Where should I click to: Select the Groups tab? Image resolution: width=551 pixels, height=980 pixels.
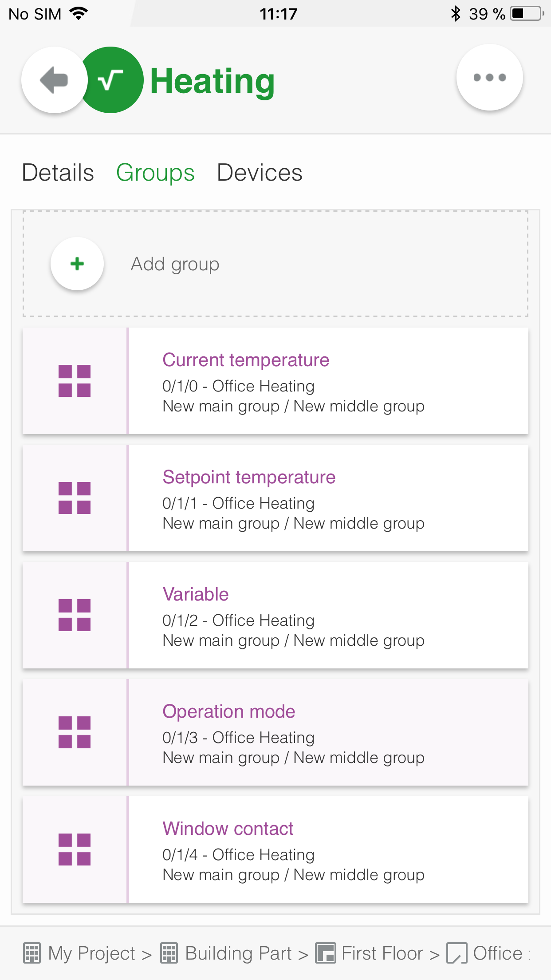155,173
